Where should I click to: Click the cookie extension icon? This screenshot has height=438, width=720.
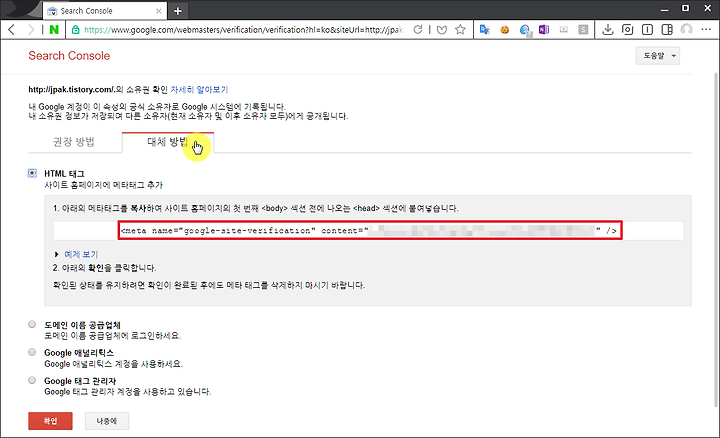pos(505,30)
